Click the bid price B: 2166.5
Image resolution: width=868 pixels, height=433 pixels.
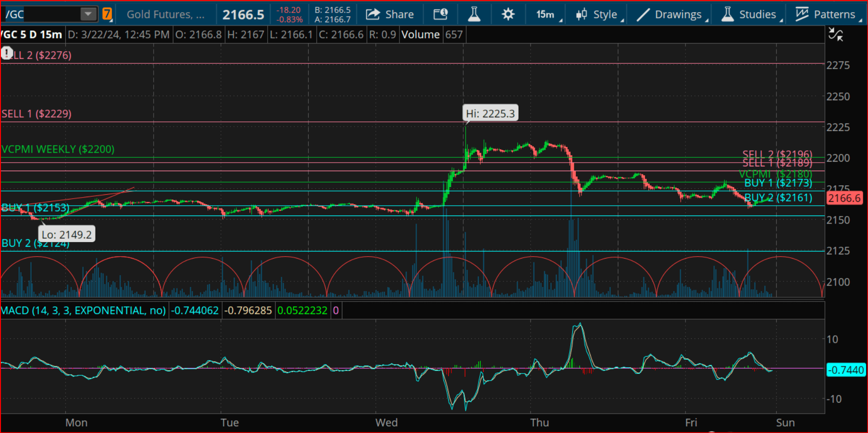333,10
